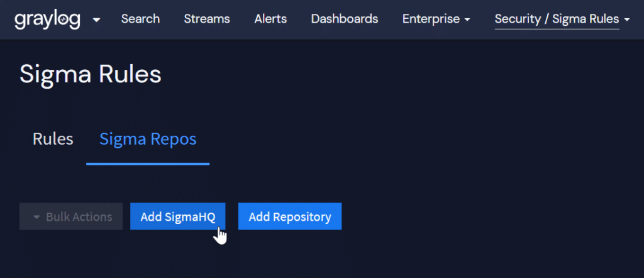Screen dimensions: 644x278
Task: Click the Graylog logo
Action: pos(48,19)
